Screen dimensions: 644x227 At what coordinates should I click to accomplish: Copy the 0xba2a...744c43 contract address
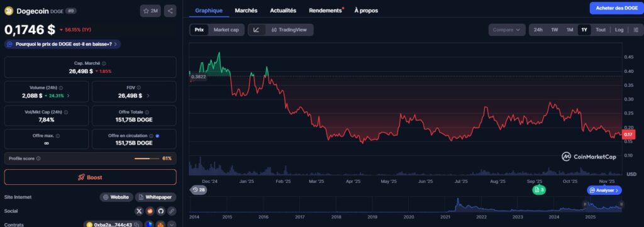pyautogui.click(x=136, y=225)
